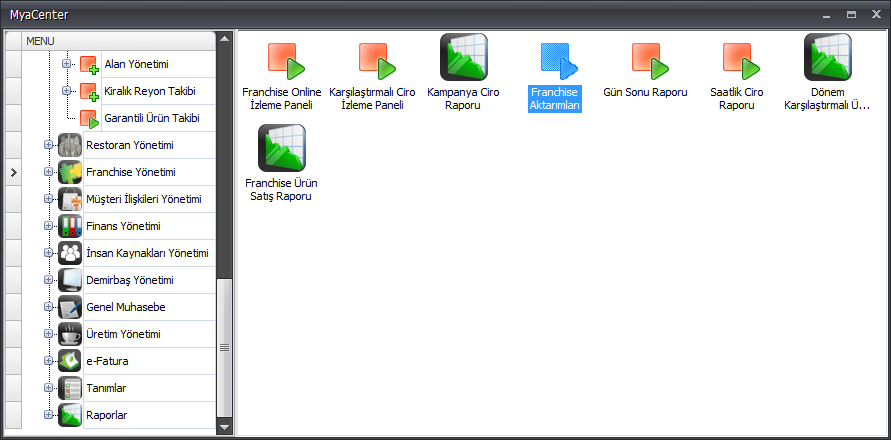This screenshot has width=891, height=440.
Task: Open the Kampanya Ciro Raporu chart icon
Action: pos(464,57)
